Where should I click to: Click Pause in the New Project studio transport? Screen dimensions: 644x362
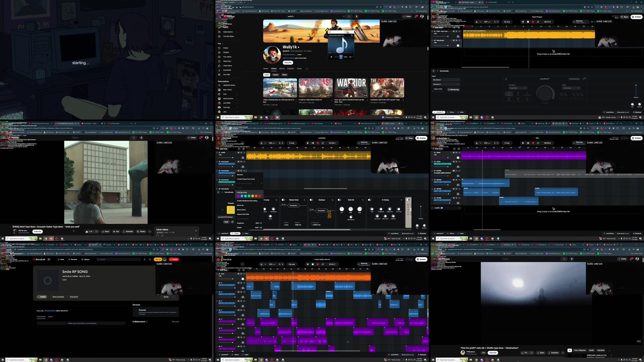tap(523, 22)
